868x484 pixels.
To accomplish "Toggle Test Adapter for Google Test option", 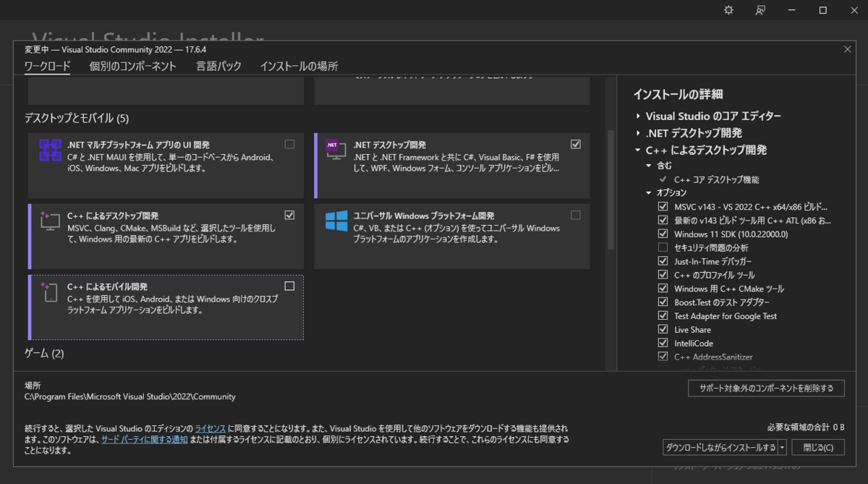I will (663, 316).
